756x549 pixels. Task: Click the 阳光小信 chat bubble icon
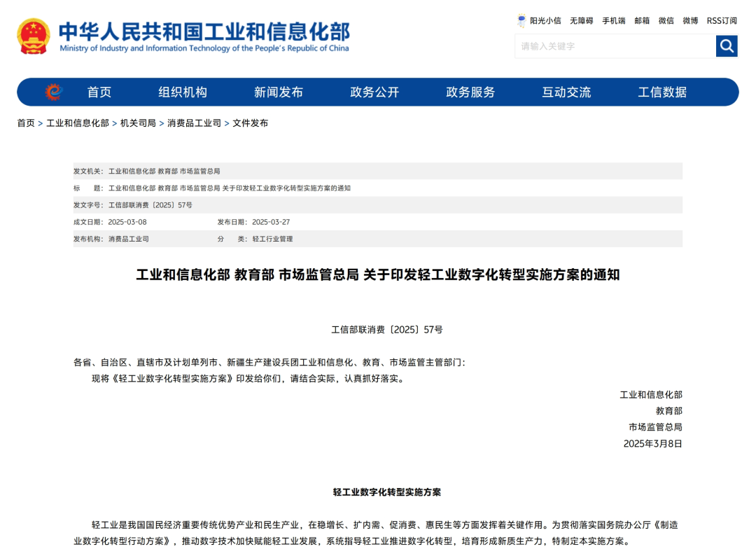[x=521, y=20]
